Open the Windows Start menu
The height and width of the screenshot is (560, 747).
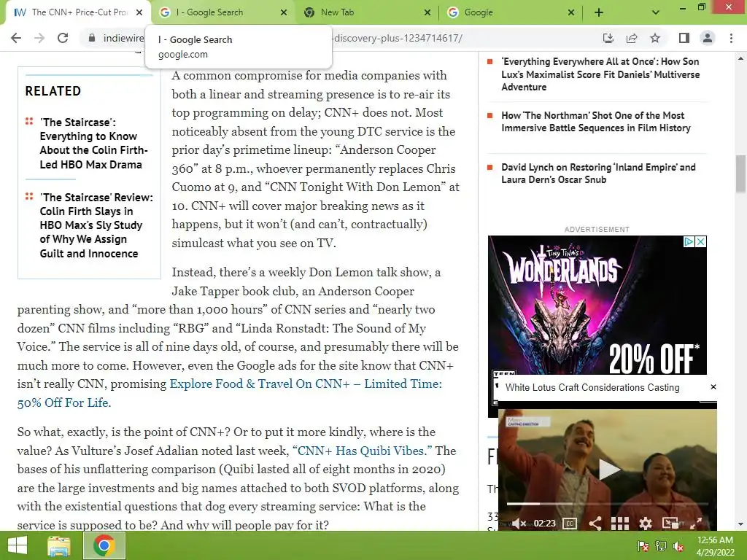point(18,545)
